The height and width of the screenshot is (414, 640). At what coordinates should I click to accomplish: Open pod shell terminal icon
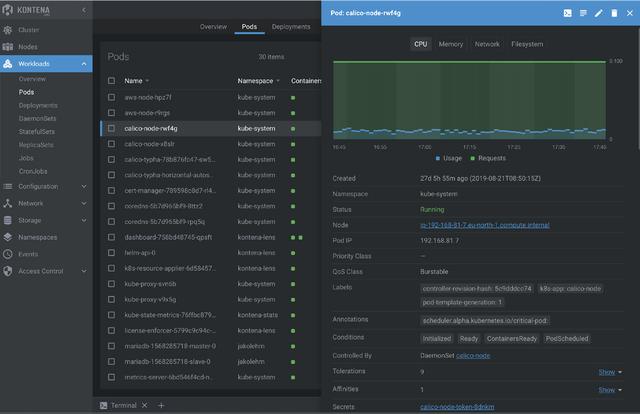568,13
